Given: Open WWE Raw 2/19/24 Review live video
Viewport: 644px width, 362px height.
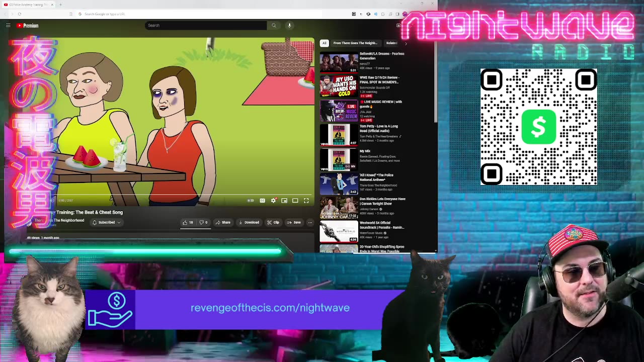Looking at the screenshot, I should [x=363, y=85].
